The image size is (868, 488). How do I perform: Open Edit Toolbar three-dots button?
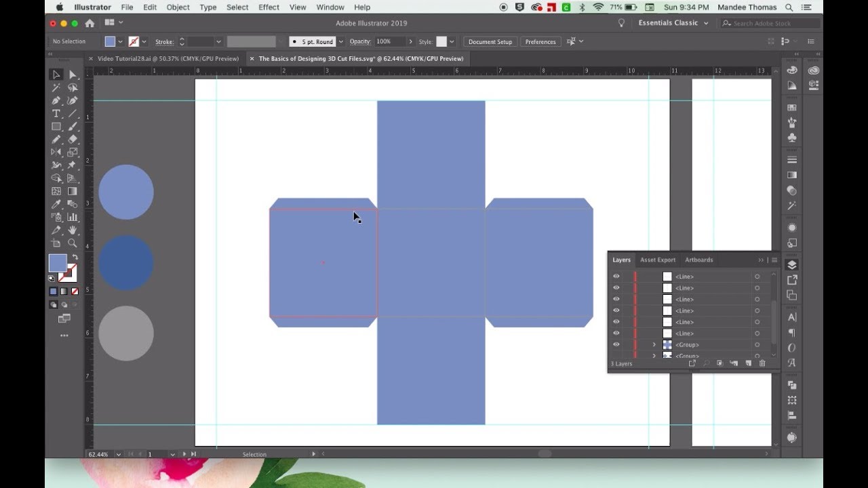click(64, 335)
